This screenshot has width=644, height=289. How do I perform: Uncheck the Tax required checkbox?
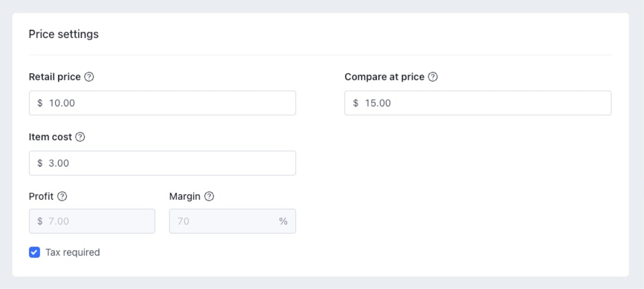[34, 252]
